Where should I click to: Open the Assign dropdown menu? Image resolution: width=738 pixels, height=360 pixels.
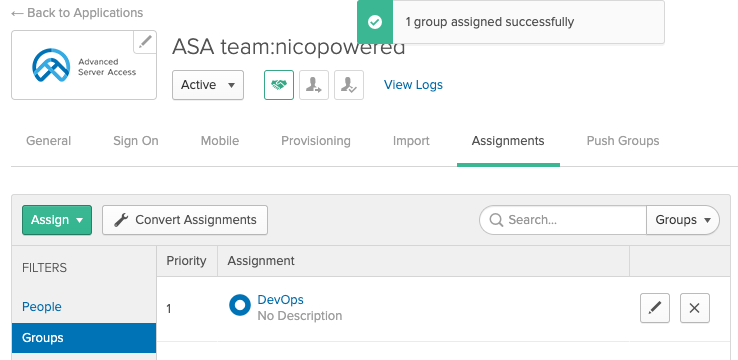click(x=57, y=220)
